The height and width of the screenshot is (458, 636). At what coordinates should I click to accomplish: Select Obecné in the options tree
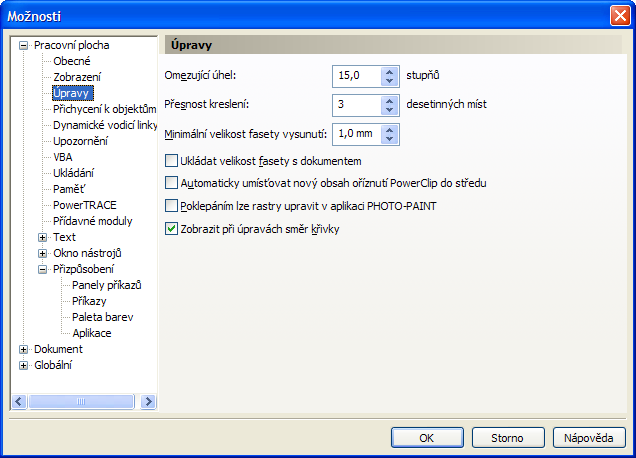click(72, 61)
